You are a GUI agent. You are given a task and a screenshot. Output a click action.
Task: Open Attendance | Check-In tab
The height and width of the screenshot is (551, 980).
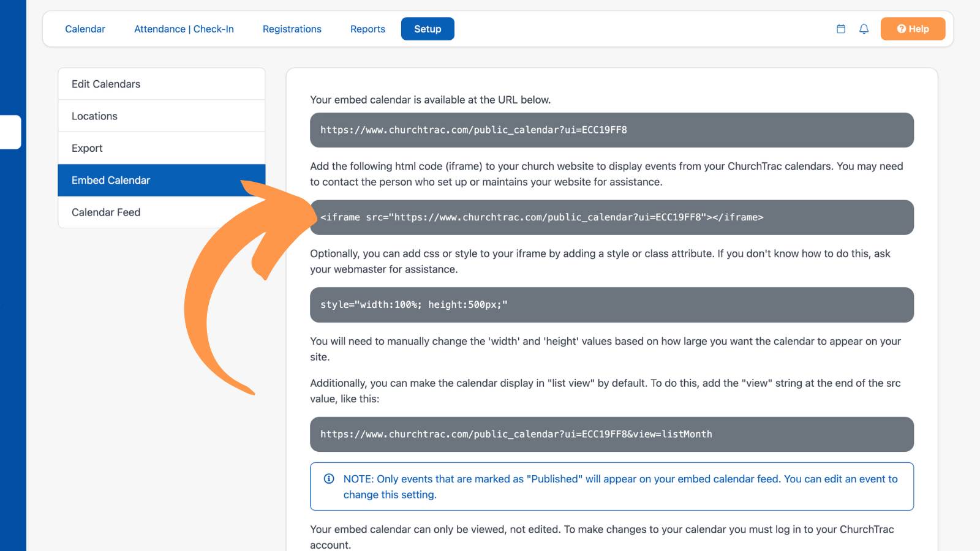(x=184, y=29)
